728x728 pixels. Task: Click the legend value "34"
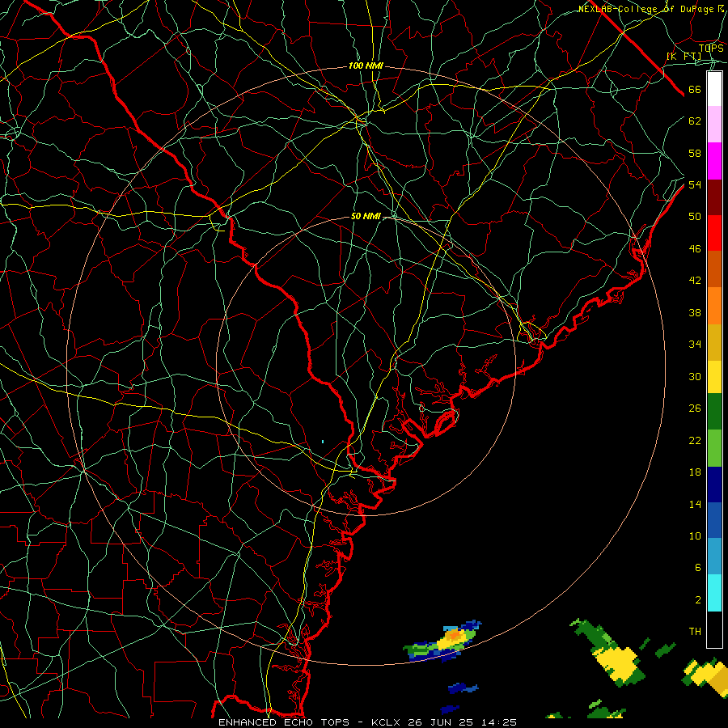click(x=695, y=345)
